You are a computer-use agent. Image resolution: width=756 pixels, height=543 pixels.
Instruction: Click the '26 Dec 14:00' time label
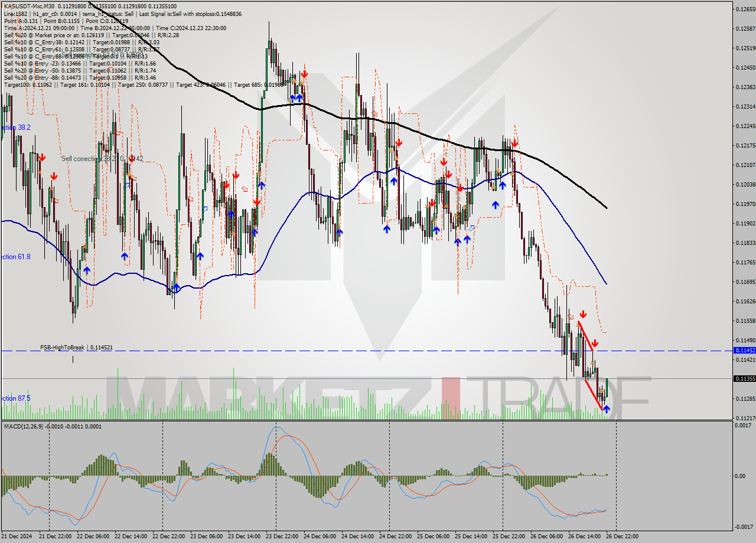tap(584, 536)
